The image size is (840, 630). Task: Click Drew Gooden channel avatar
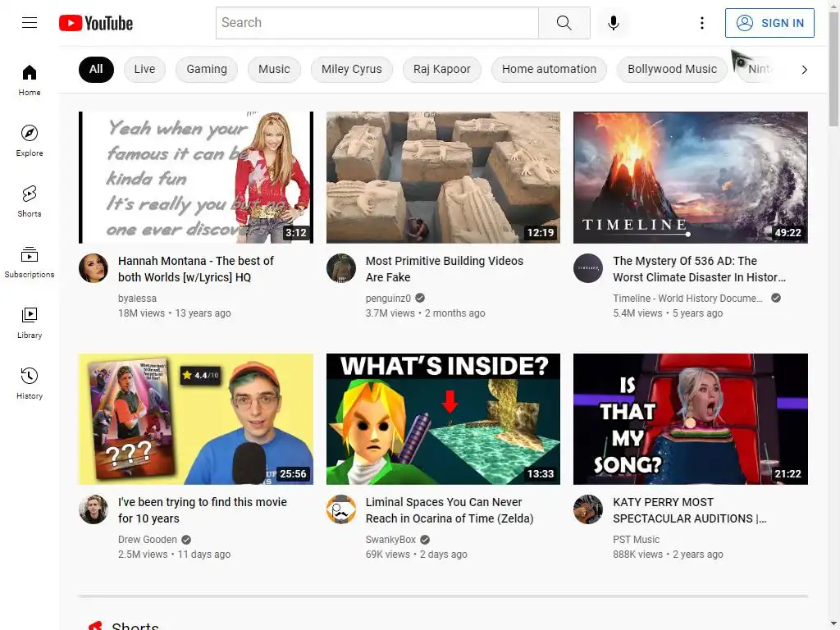tap(94, 509)
